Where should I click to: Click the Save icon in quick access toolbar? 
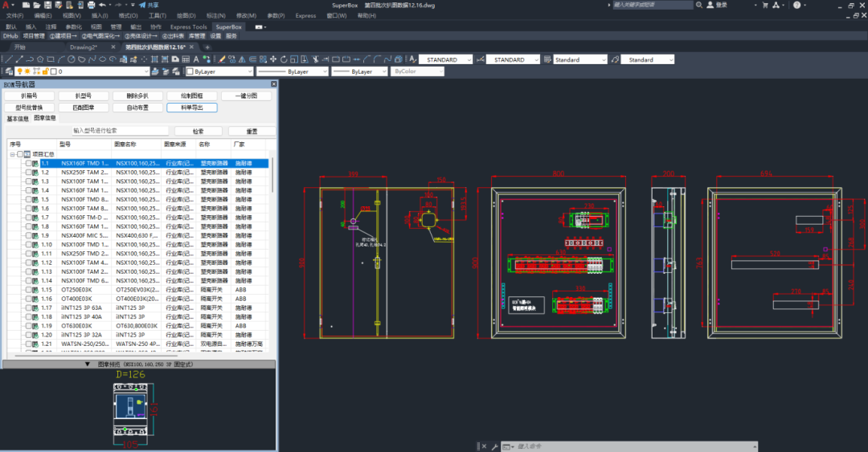pos(47,5)
